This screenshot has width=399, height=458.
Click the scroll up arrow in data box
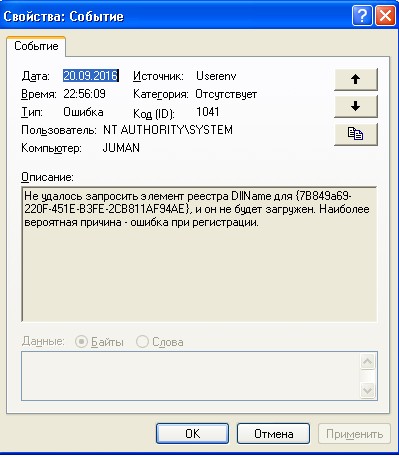click(368, 361)
